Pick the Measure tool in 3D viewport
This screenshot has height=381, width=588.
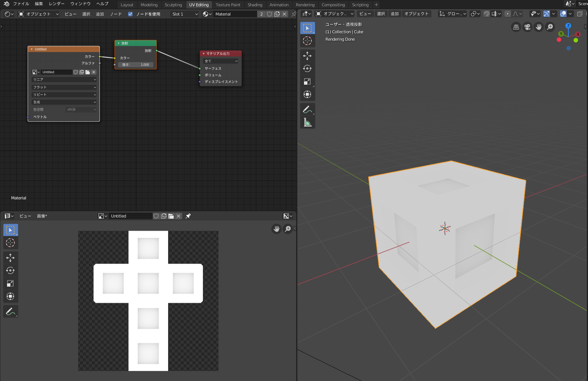[x=307, y=122]
